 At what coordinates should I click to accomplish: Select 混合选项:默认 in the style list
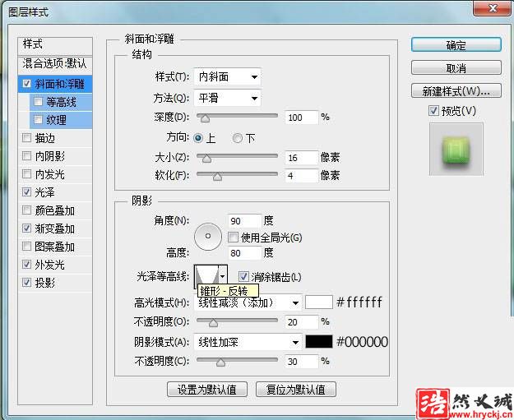[x=55, y=63]
